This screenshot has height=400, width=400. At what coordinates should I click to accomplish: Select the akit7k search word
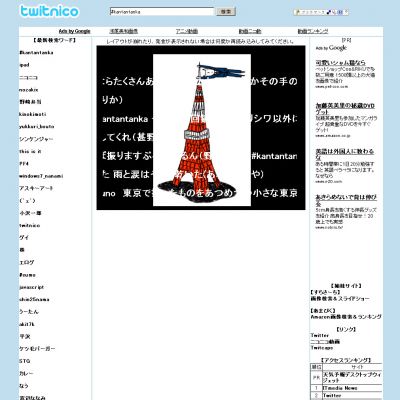click(x=27, y=324)
